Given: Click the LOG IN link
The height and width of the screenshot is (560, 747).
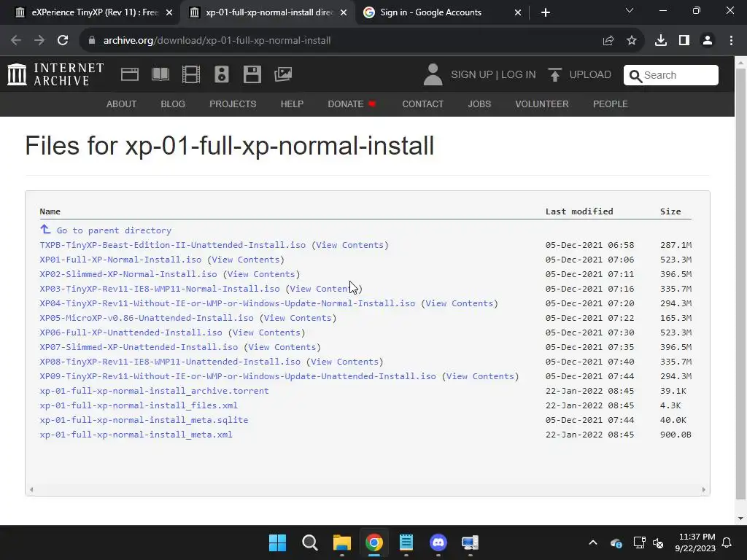Looking at the screenshot, I should coord(519,75).
